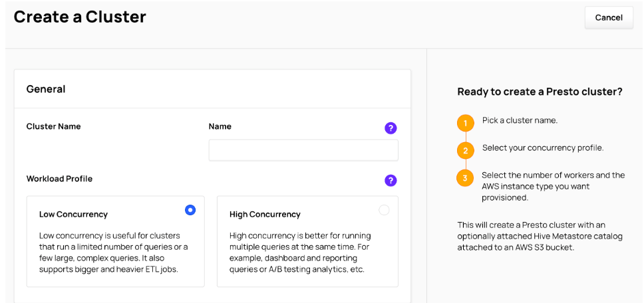Focus the cluster Name text field
This screenshot has height=303, width=644.
coord(303,150)
